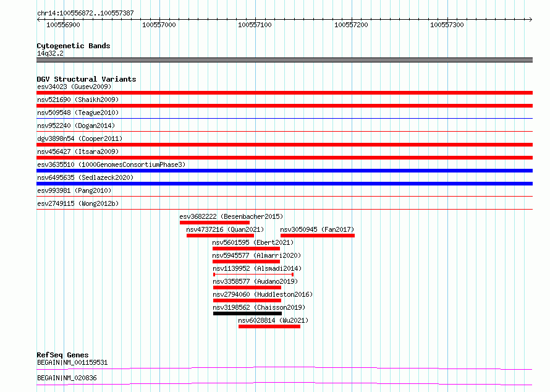
Task: Click esv3635510 (1000GenomesConsortiumPhase3) label
Action: pos(111,164)
